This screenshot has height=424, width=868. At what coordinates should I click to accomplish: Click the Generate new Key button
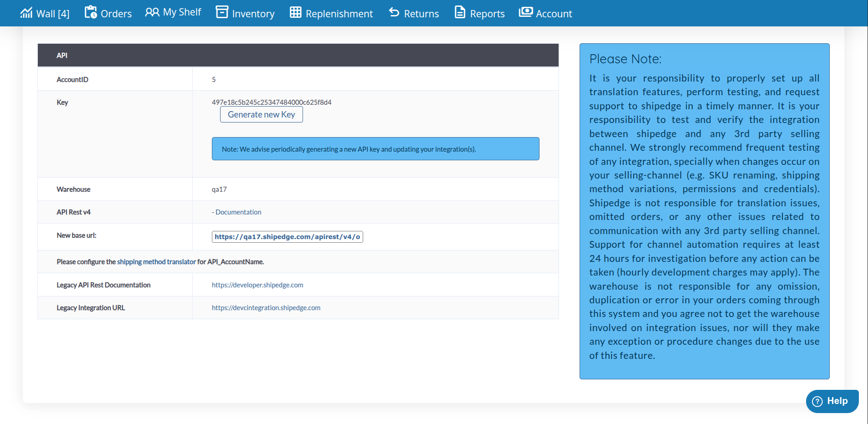(261, 114)
